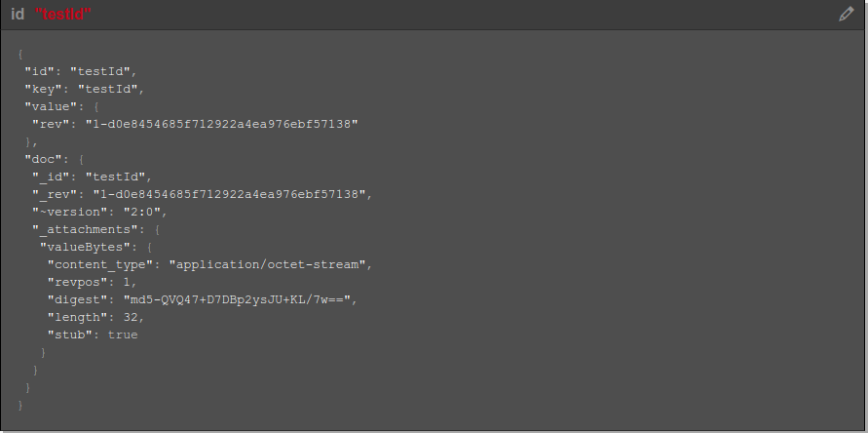
Task: Click the "id" label in the header
Action: 18,15
